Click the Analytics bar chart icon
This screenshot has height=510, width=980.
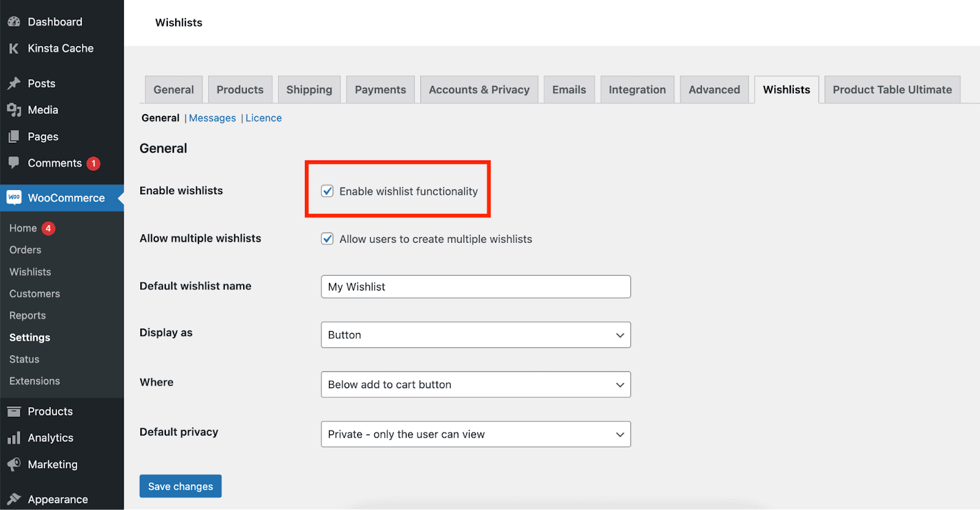[x=13, y=438]
